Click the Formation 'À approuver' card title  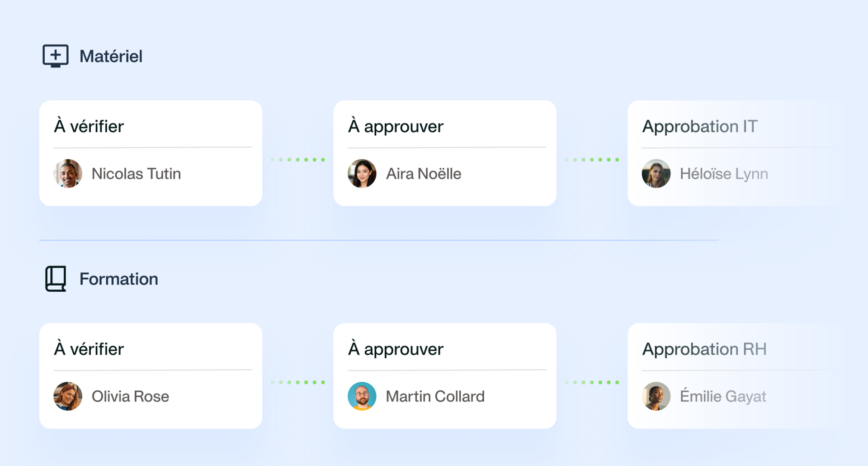point(396,349)
